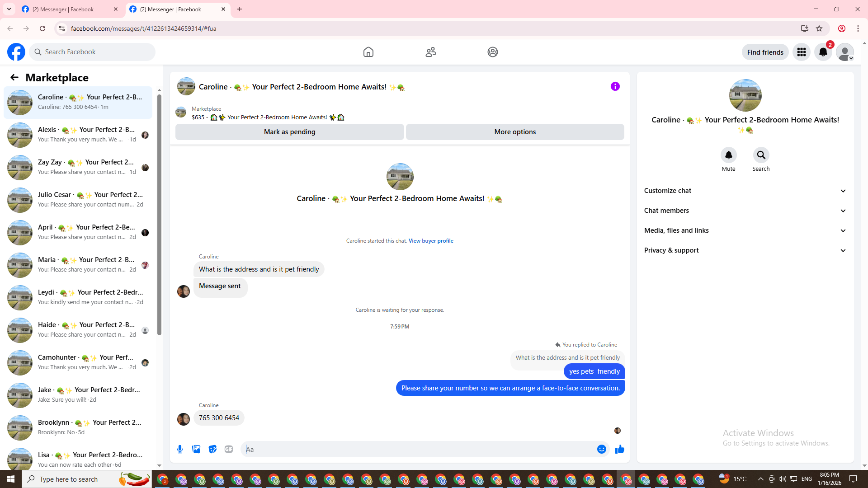Open Facebook notifications bell

(x=823, y=52)
